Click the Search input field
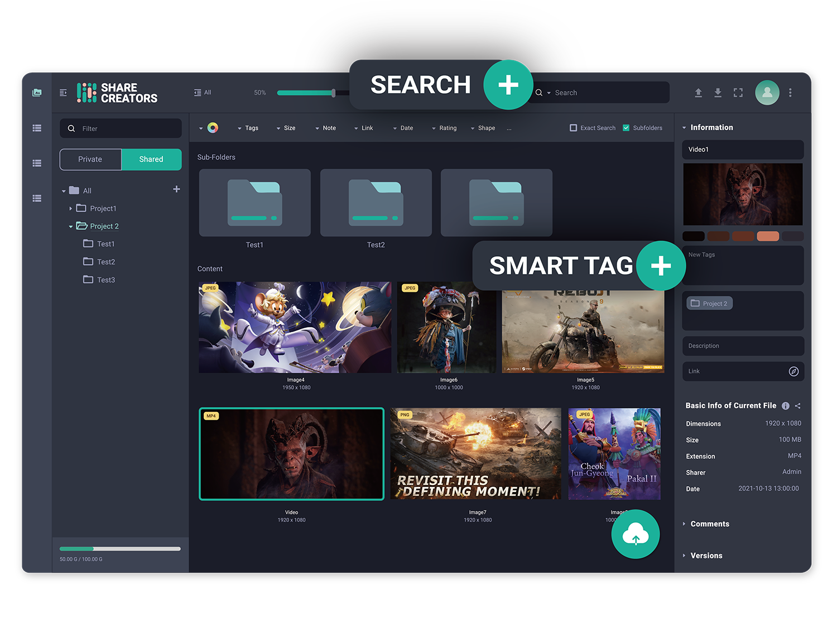The width and height of the screenshot is (837, 644). coord(600,93)
